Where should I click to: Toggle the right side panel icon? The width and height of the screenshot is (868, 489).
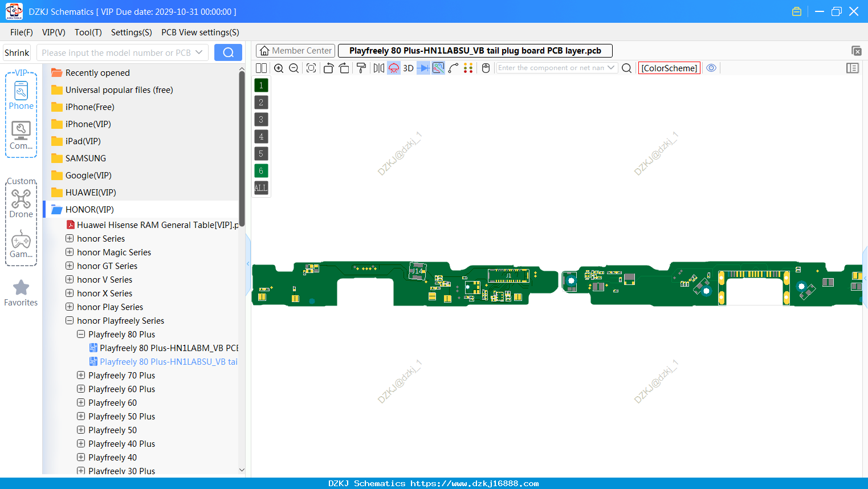tap(853, 68)
